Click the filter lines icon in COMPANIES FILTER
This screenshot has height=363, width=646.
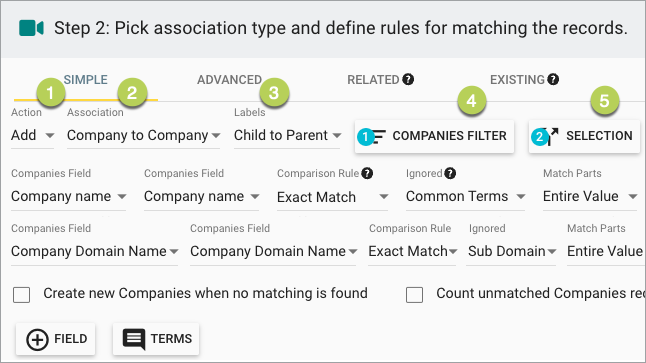[x=378, y=136]
